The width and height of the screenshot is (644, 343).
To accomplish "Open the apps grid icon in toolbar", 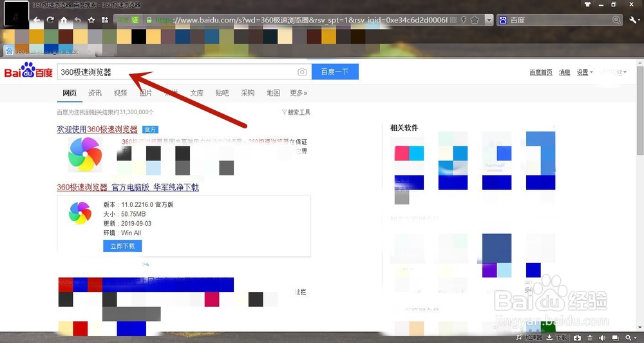I will click(105, 20).
